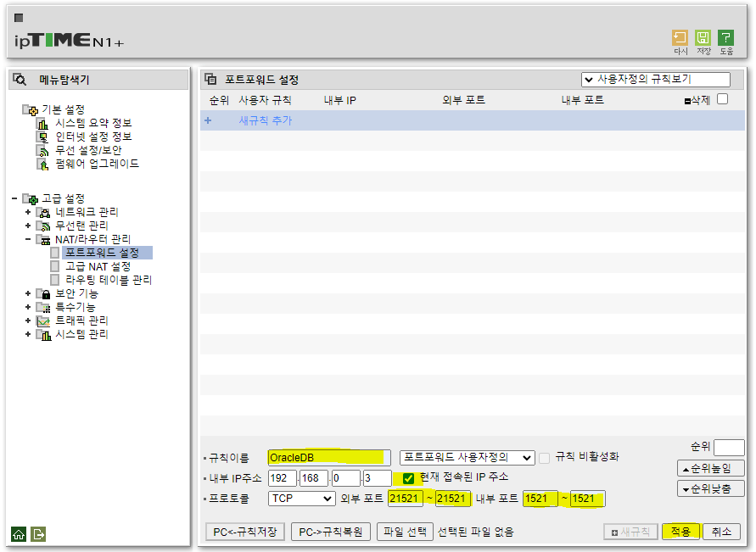Viewport: 756px width, 552px height.
Task: Open the 사용자정의 규칙보기 dropdown
Action: coord(656,80)
